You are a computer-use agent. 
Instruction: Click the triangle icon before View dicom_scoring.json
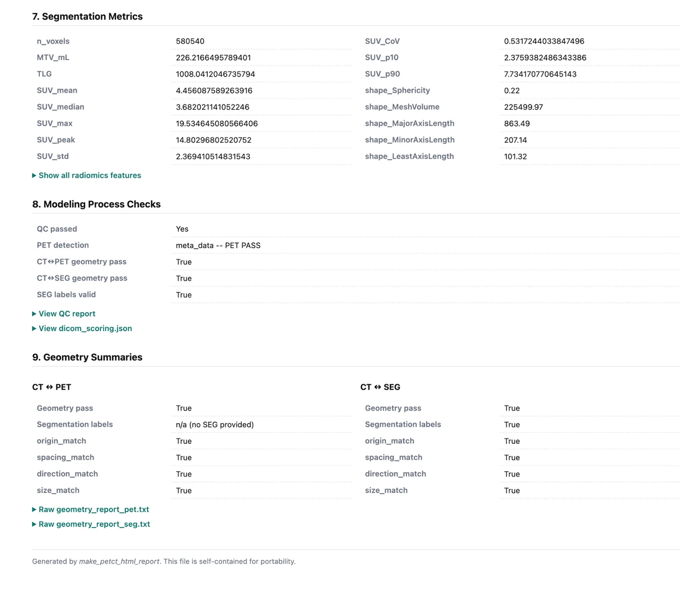click(x=34, y=328)
